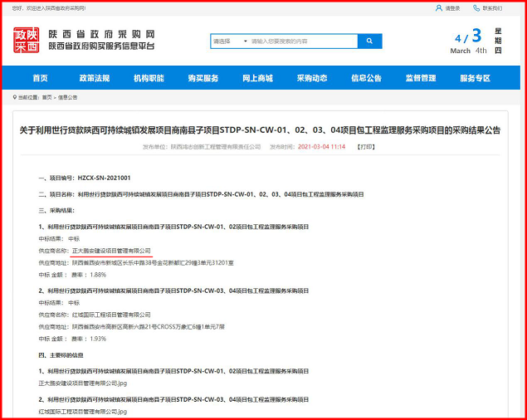This screenshot has height=420, width=527.
Task: Navigate to 监督管理 menu
Action: tap(421, 78)
